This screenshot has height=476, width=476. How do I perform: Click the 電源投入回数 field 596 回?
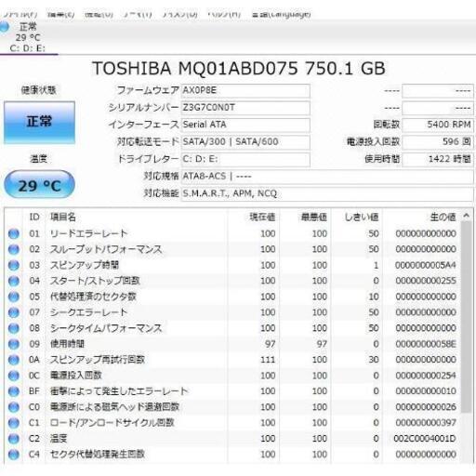[x=438, y=142]
